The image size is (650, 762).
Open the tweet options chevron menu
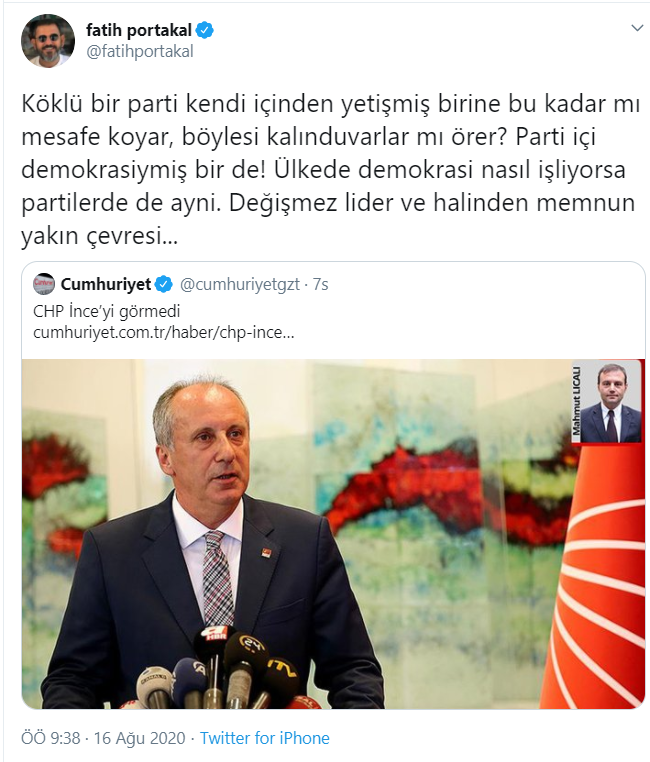[637, 28]
